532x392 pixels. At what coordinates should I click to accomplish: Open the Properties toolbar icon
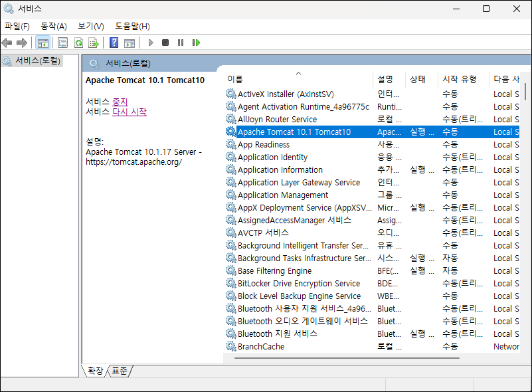(x=63, y=43)
